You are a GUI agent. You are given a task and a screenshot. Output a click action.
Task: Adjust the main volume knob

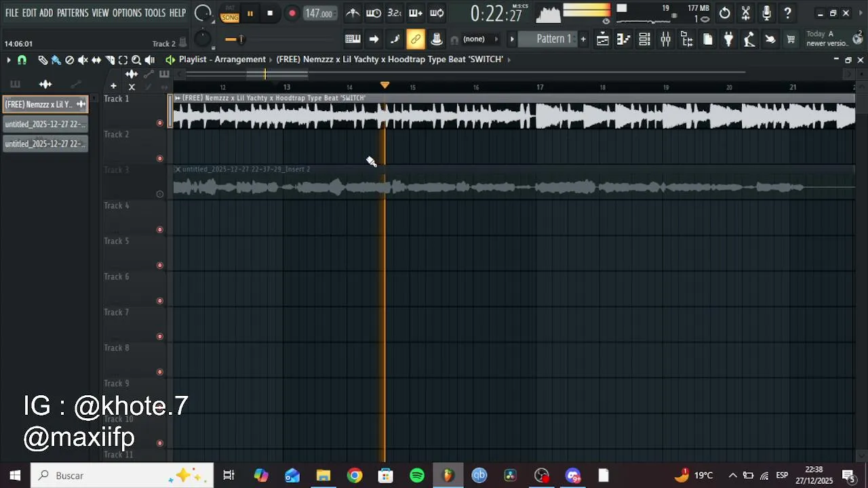[x=203, y=13]
